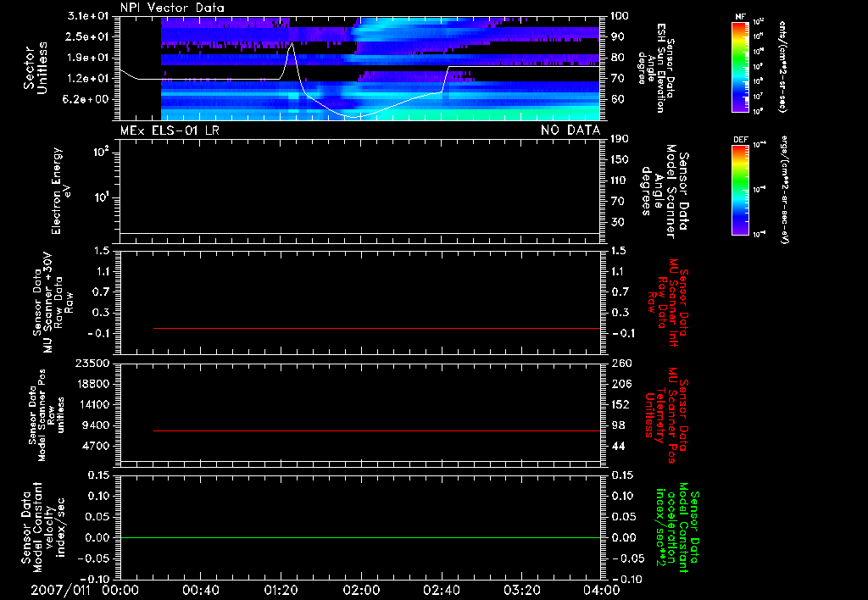Click the 9400 tick on Scanner Pos axis
This screenshot has width=868, height=600.
[95, 425]
